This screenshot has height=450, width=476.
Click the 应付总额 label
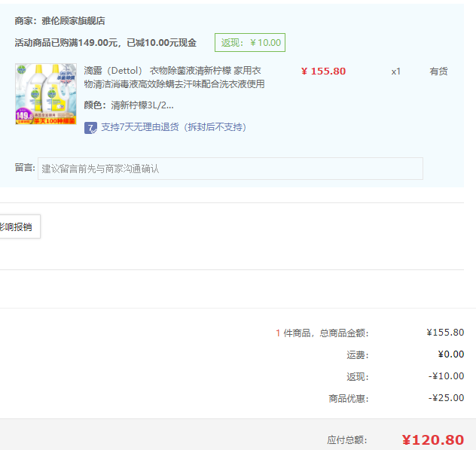click(x=347, y=440)
